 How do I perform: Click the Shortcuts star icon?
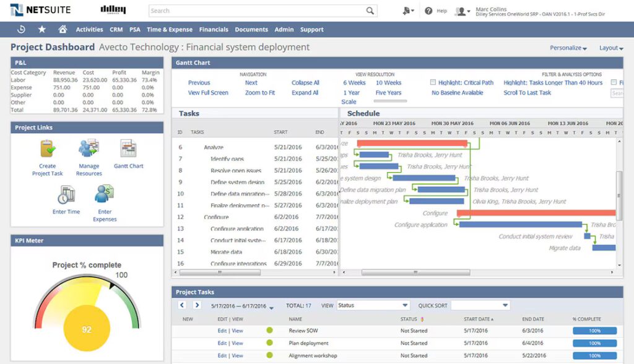pos(41,29)
